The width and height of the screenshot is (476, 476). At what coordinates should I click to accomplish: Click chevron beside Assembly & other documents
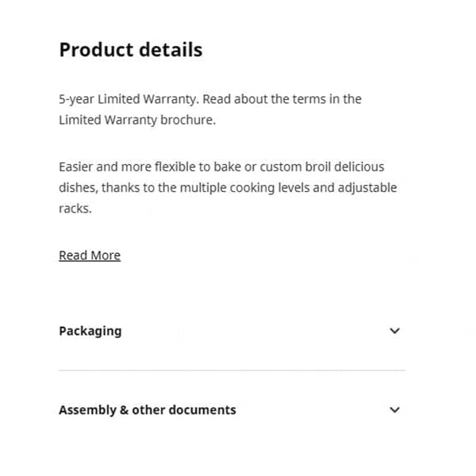tap(395, 410)
